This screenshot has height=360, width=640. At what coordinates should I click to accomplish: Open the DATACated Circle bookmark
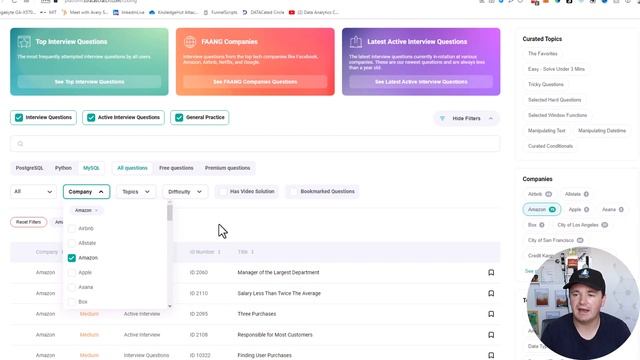pos(263,12)
